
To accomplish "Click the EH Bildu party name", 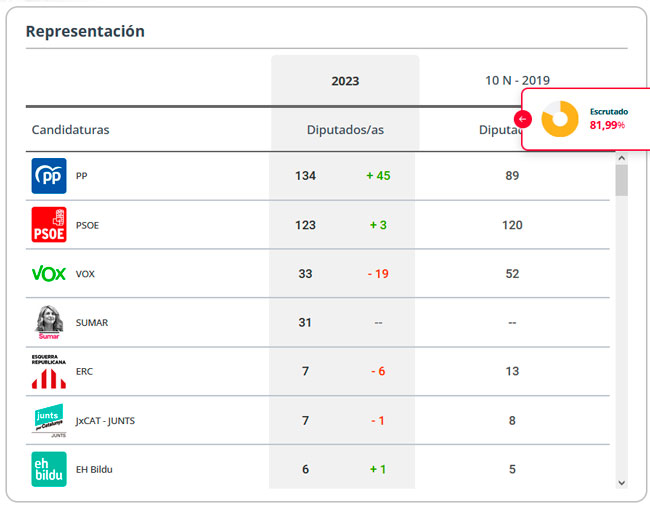I will point(94,469).
